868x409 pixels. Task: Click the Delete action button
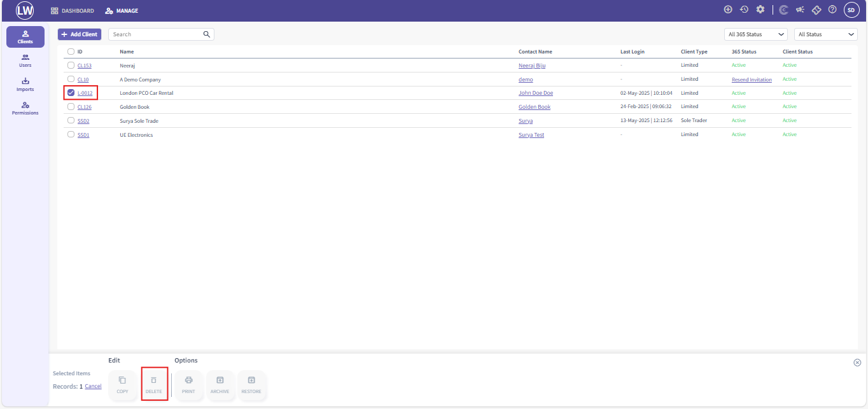tap(153, 385)
